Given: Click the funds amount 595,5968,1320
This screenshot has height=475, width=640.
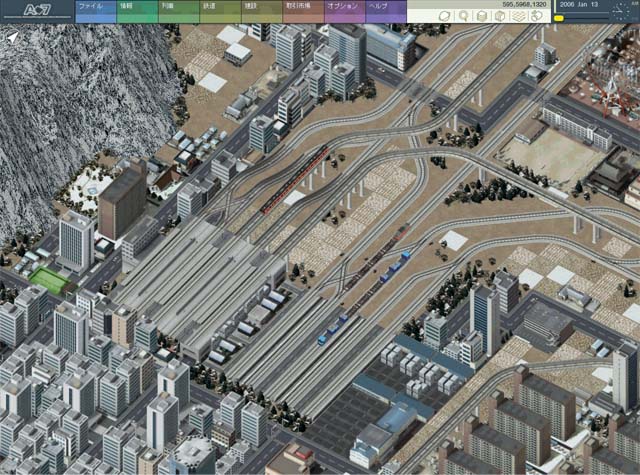Looking at the screenshot, I should tap(524, 4).
